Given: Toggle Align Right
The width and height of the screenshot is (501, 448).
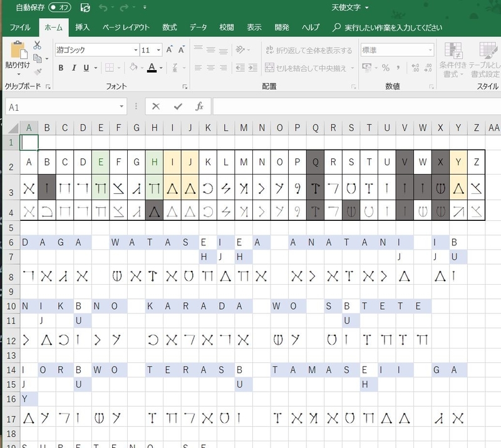Looking at the screenshot, I should (224, 68).
